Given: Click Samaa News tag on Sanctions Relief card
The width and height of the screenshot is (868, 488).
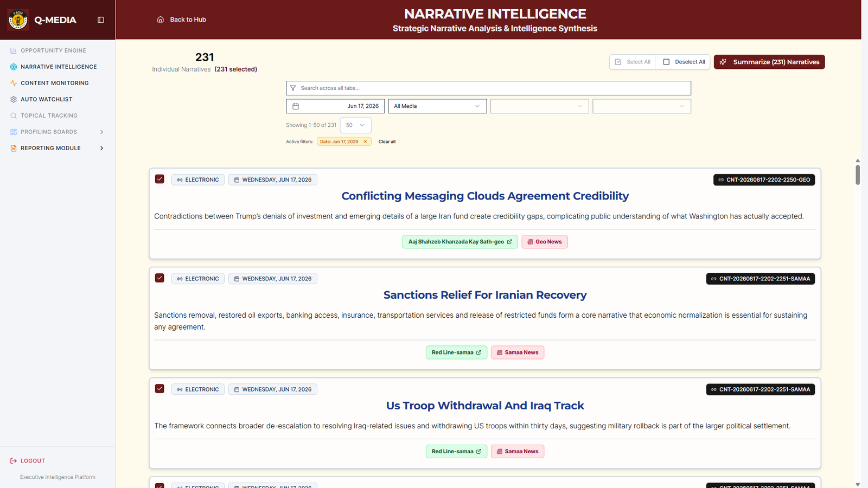Looking at the screenshot, I should point(518,352).
